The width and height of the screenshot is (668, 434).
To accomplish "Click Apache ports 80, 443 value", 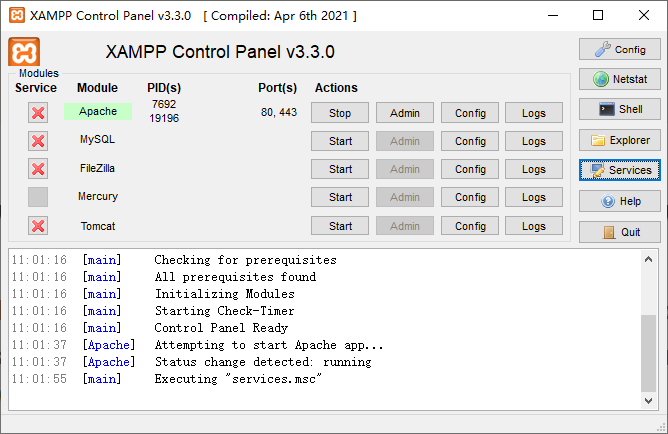I will (279, 112).
